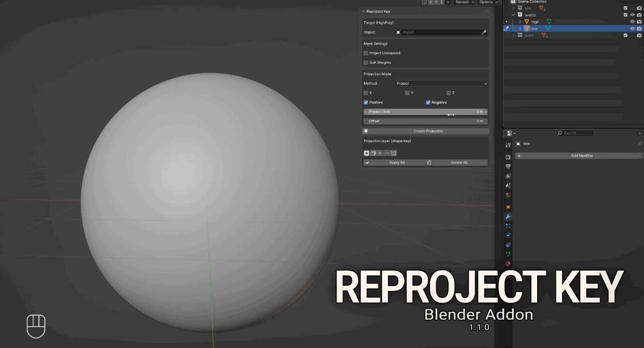Click the first shape key layer icon
Image resolution: width=644 pixels, height=348 pixels.
pyautogui.click(x=366, y=153)
